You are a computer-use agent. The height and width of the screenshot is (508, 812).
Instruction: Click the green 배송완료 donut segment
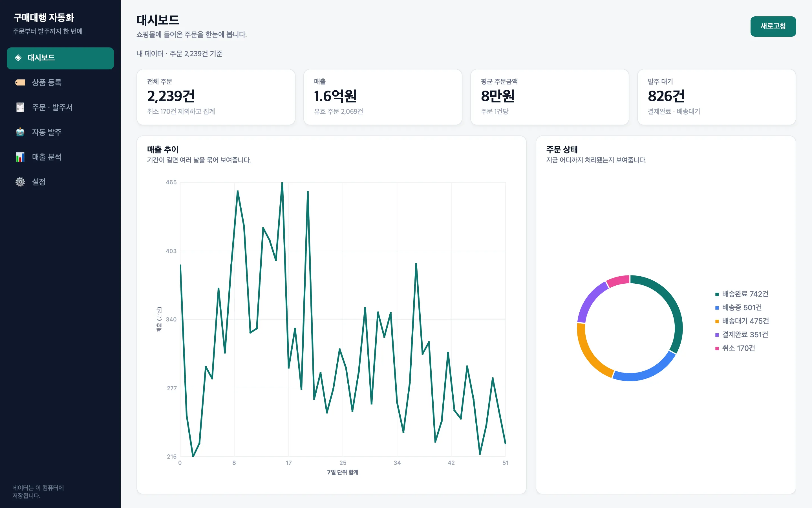[672, 303]
